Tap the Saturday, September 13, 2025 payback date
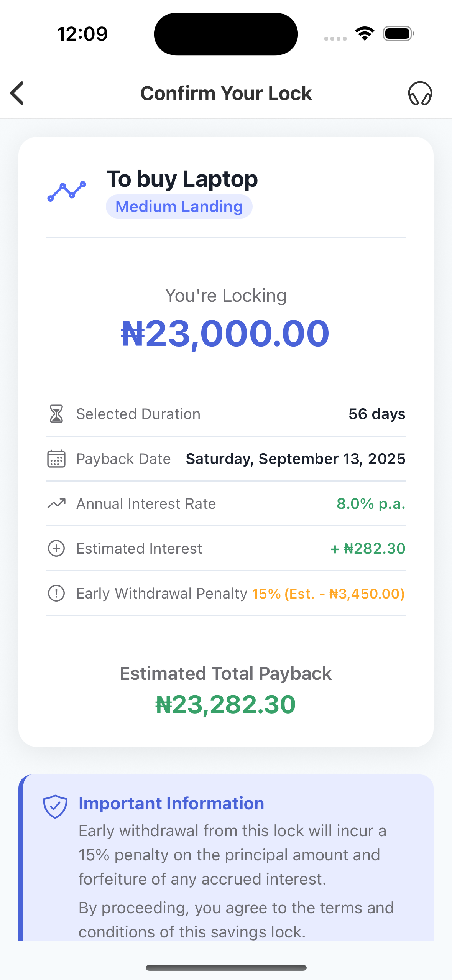The width and height of the screenshot is (452, 980). (296, 459)
